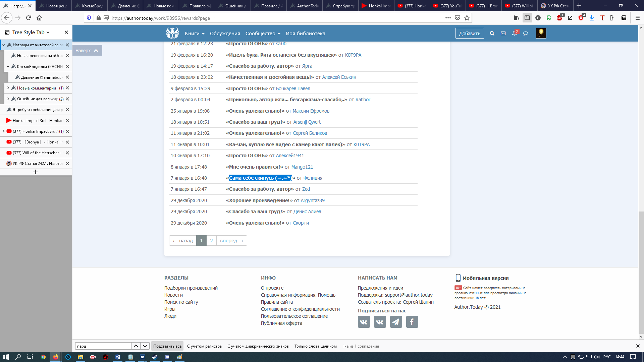This screenshot has width=644, height=362.
Task: Toggle 'Только слова целиком' find option
Action: click(315, 346)
